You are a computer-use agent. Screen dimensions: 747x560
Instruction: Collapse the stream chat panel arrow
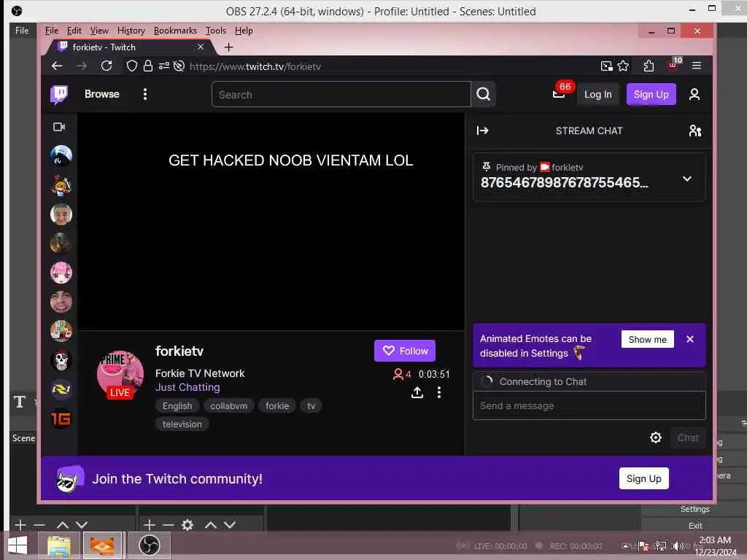point(482,131)
